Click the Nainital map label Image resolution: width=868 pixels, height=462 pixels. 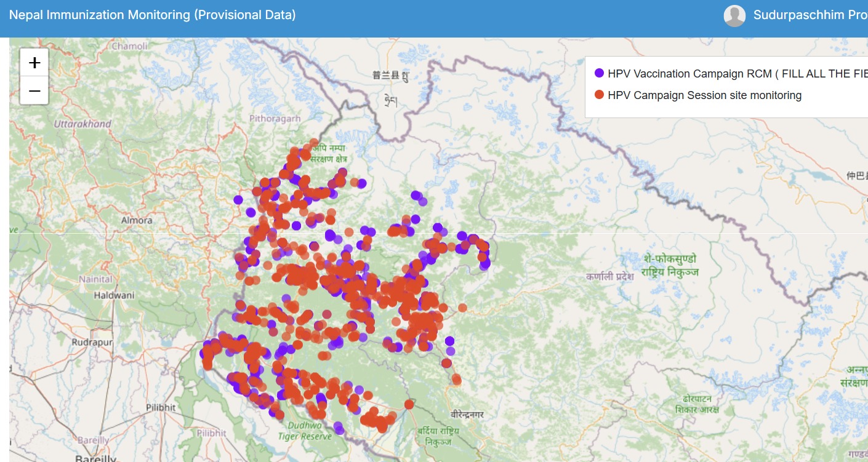coord(95,279)
